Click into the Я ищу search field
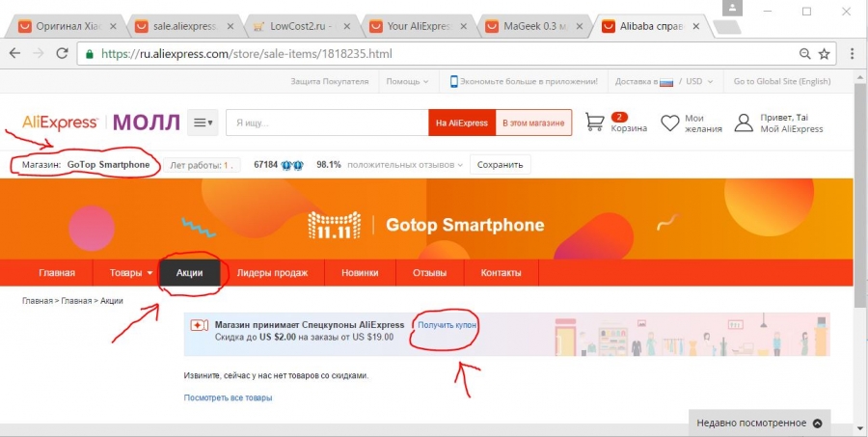Image resolution: width=868 pixels, height=437 pixels. click(327, 123)
